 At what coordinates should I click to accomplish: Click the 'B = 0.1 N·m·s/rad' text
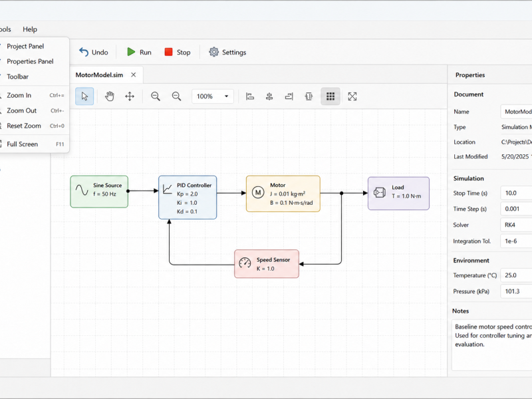coord(291,203)
